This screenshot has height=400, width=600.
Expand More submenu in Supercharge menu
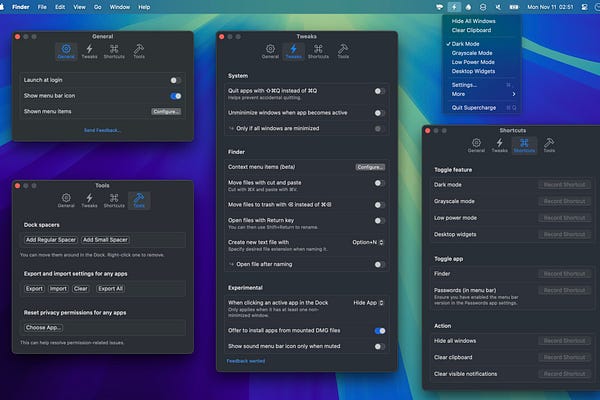coord(483,94)
